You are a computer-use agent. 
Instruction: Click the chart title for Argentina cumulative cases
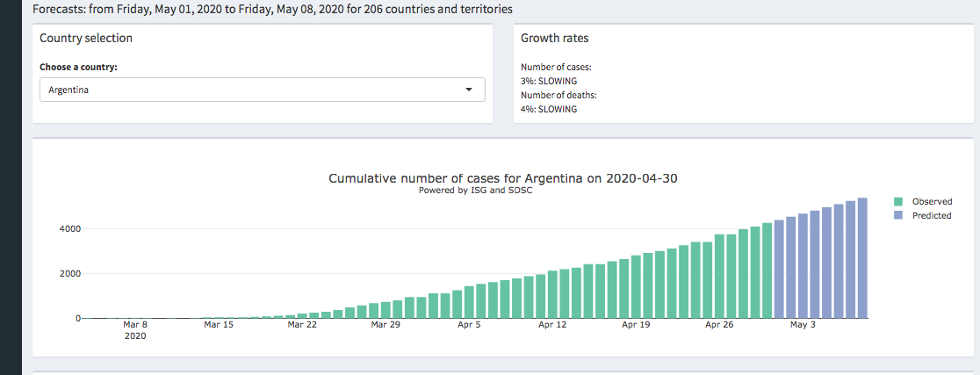pos(502,178)
